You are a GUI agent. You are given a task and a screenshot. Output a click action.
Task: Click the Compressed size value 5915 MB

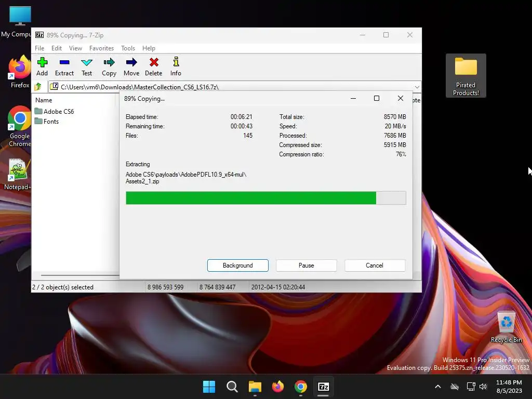[x=395, y=145]
